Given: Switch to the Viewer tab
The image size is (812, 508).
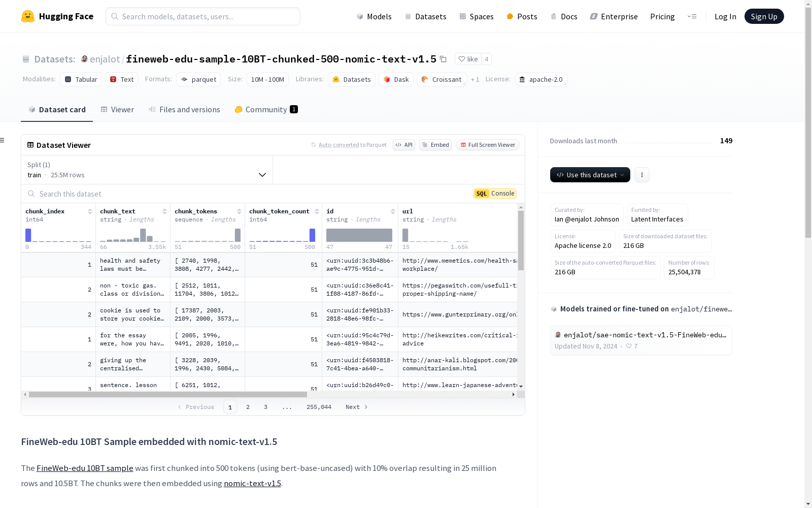Looking at the screenshot, I should [117, 109].
